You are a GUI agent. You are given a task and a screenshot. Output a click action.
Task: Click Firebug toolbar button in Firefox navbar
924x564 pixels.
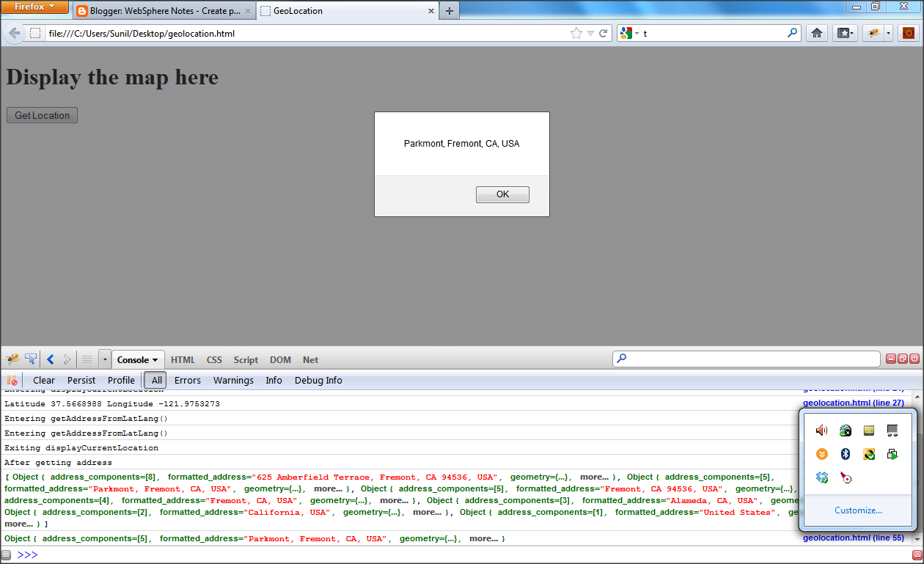click(x=873, y=33)
